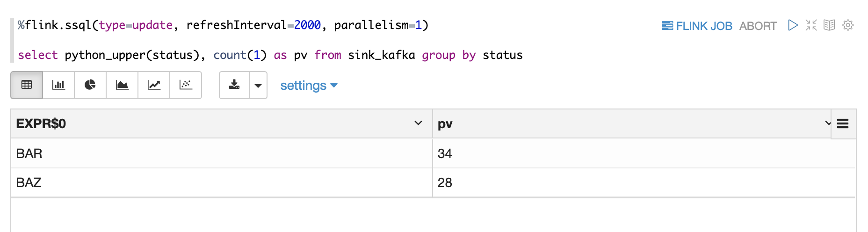
Task: Expand the settings dropdown
Action: 309,86
